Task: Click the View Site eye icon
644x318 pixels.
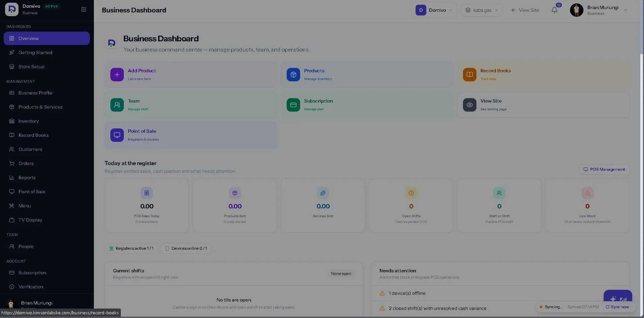Action: click(x=470, y=105)
